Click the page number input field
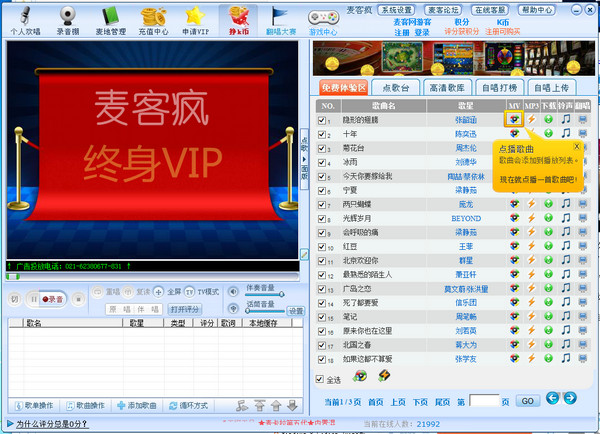The width and height of the screenshot is (600, 434). (x=483, y=400)
